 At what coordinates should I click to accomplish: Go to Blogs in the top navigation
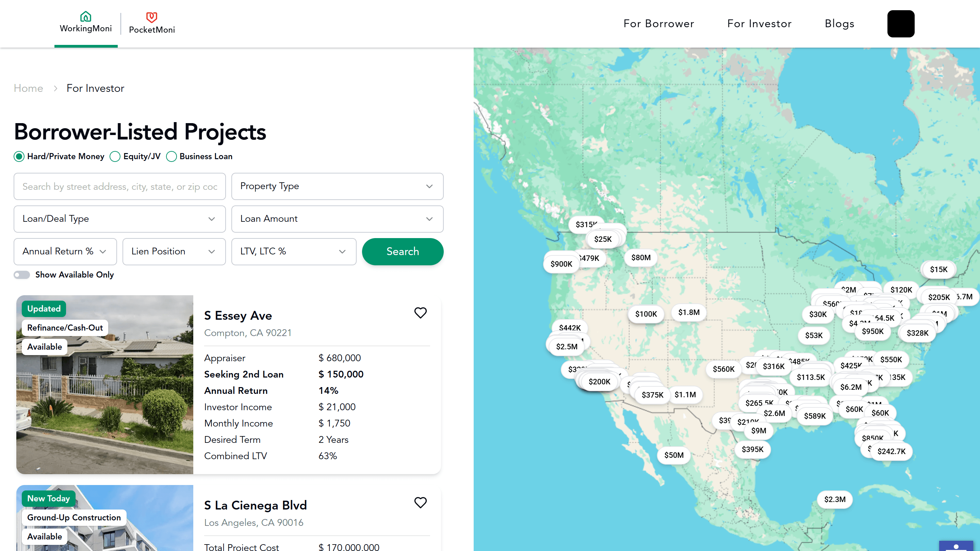click(x=839, y=23)
